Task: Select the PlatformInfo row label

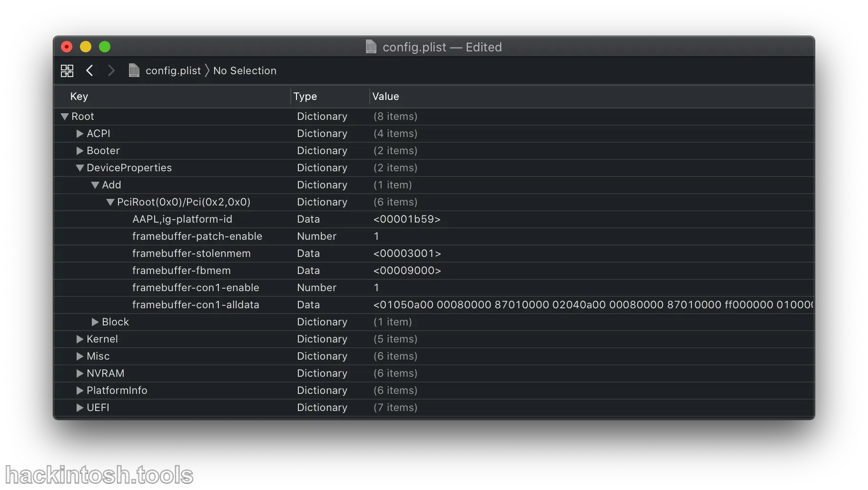Action: point(117,391)
